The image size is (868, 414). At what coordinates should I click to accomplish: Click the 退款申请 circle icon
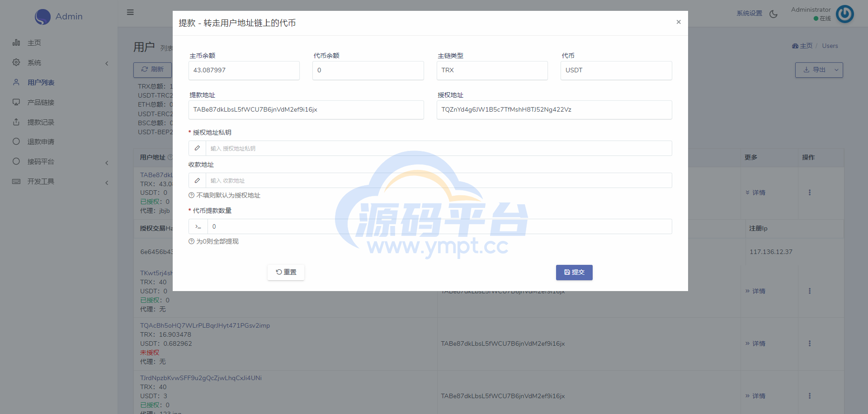[x=16, y=141]
